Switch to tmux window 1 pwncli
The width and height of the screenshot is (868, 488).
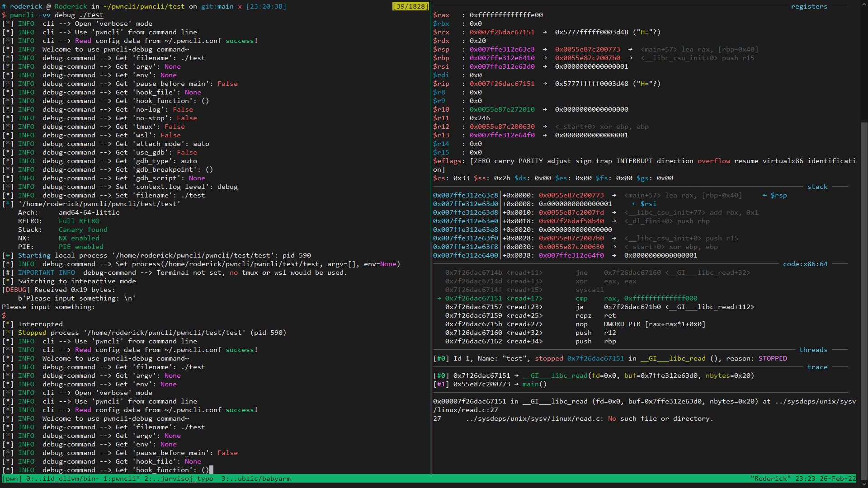click(x=122, y=479)
